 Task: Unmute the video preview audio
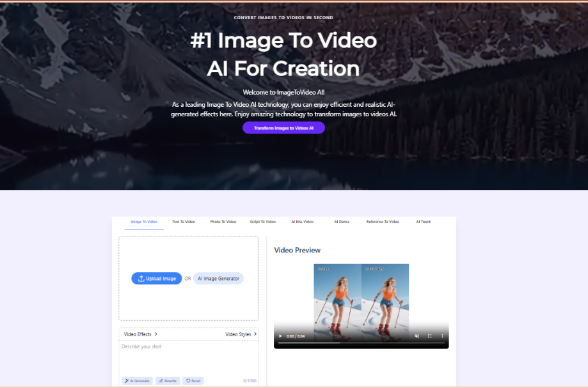(417, 336)
